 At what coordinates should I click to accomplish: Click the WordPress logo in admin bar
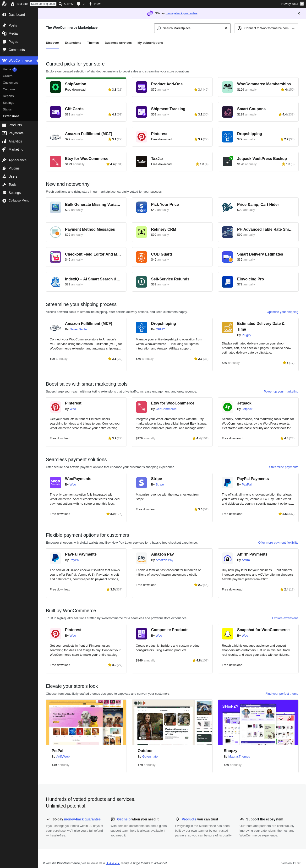4,4
